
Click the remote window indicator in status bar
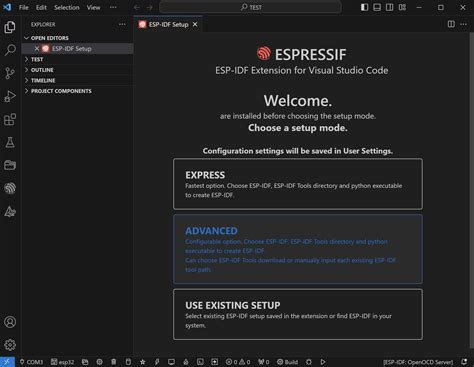(x=7, y=362)
